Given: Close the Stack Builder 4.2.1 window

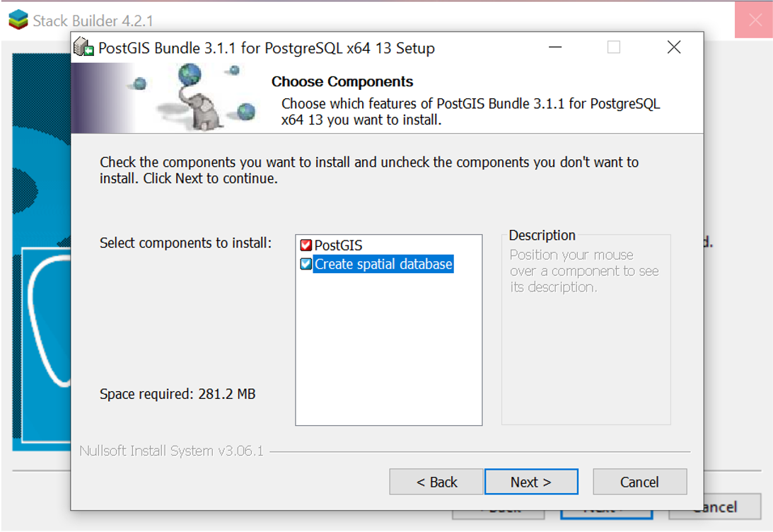Looking at the screenshot, I should 754,20.
